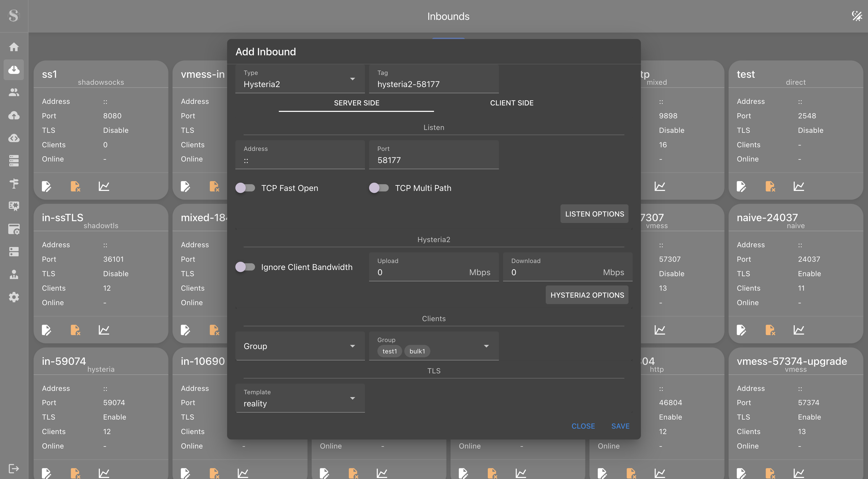Enable the TCP Fast Open switch
Image resolution: width=868 pixels, height=479 pixels.
(x=245, y=188)
